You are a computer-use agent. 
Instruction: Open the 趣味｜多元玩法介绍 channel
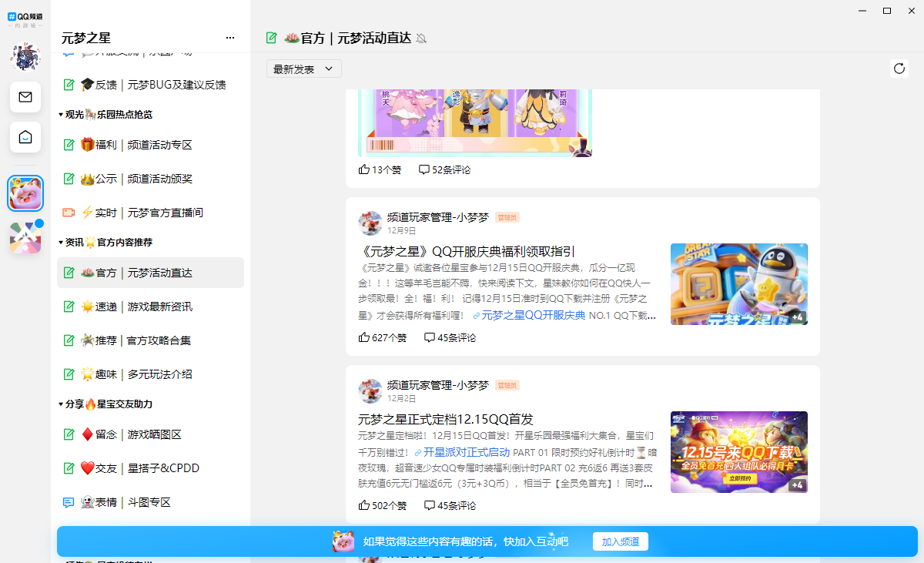[x=150, y=374]
